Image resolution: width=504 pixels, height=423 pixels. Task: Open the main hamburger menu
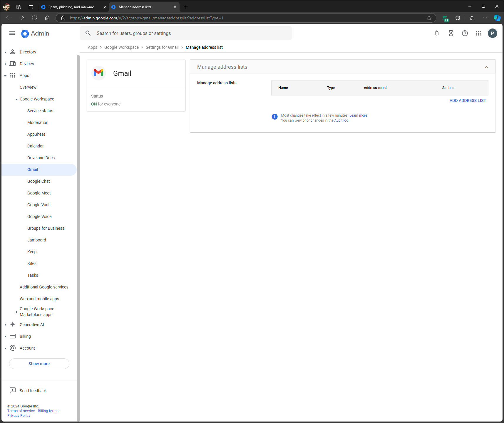[12, 33]
